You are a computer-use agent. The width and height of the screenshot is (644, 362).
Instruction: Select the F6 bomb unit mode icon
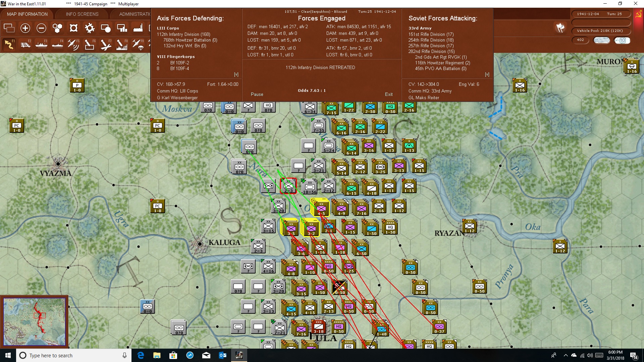coord(90,44)
